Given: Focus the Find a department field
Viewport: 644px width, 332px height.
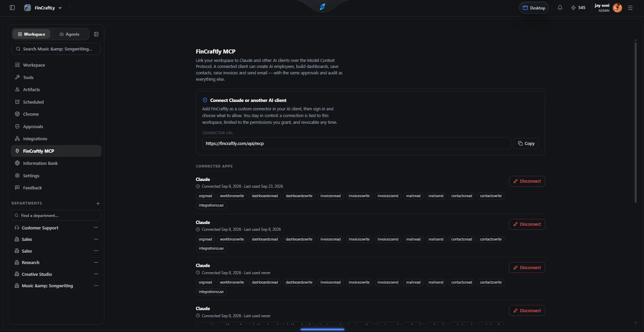Looking at the screenshot, I should (56, 215).
